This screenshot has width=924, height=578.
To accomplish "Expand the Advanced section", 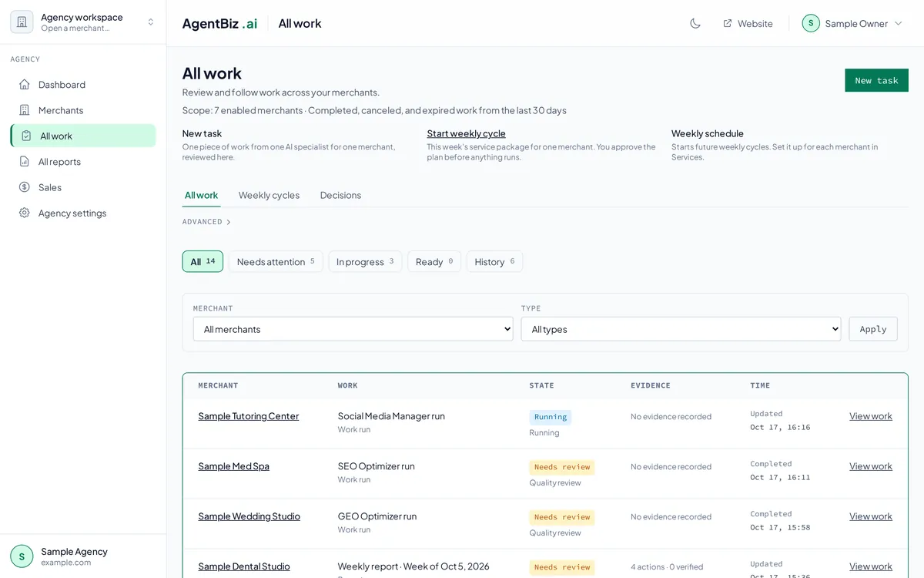I will (x=206, y=222).
